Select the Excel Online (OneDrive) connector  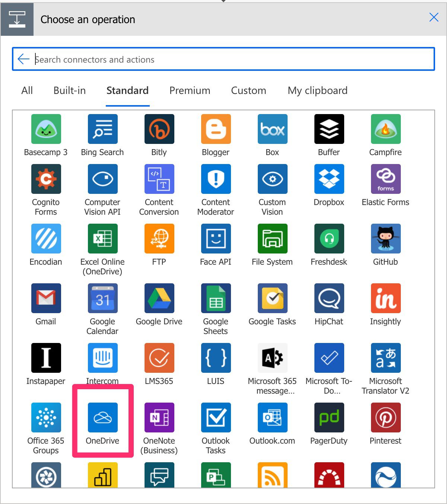click(102, 239)
